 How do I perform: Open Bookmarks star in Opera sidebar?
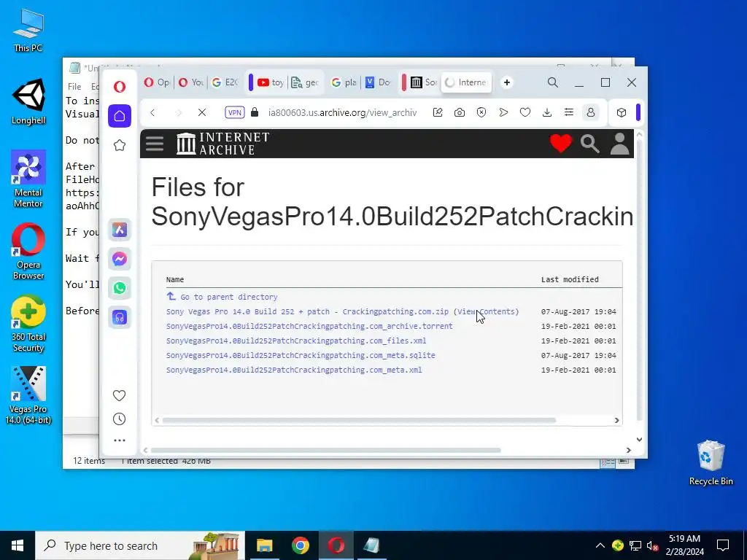pyautogui.click(x=120, y=145)
